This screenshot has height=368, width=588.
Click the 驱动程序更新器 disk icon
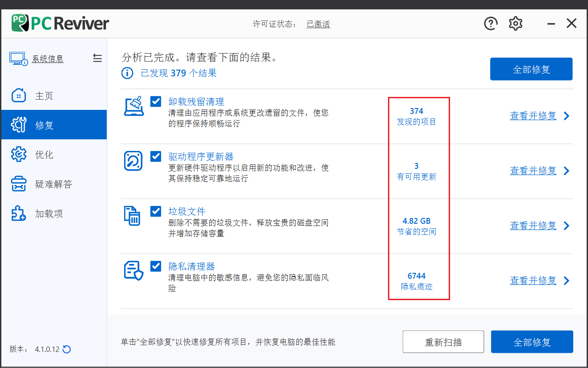[x=133, y=161]
